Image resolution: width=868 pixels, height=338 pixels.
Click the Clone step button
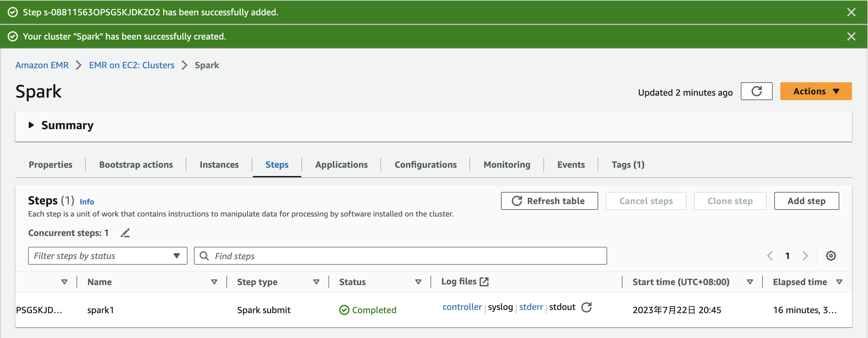(730, 201)
